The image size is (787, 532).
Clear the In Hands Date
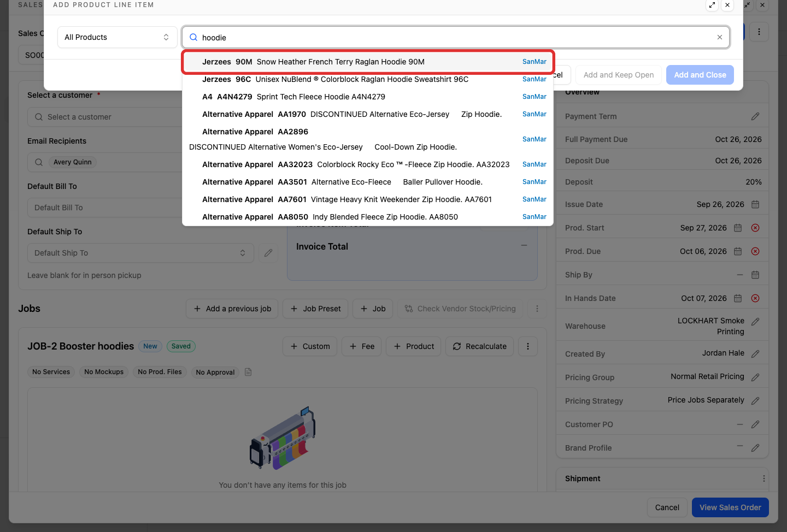click(x=755, y=298)
